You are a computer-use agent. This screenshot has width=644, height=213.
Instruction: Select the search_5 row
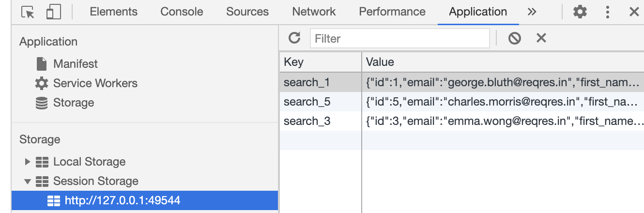(307, 102)
